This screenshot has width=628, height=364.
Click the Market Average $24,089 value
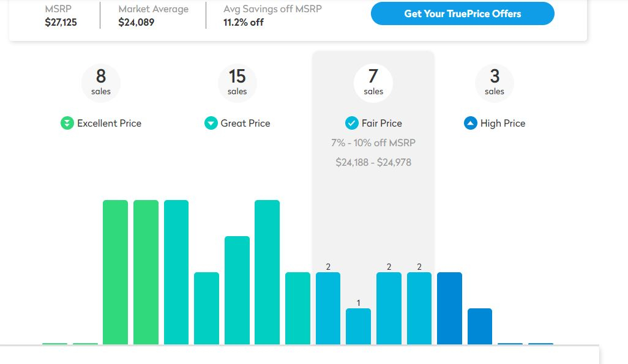tap(136, 23)
